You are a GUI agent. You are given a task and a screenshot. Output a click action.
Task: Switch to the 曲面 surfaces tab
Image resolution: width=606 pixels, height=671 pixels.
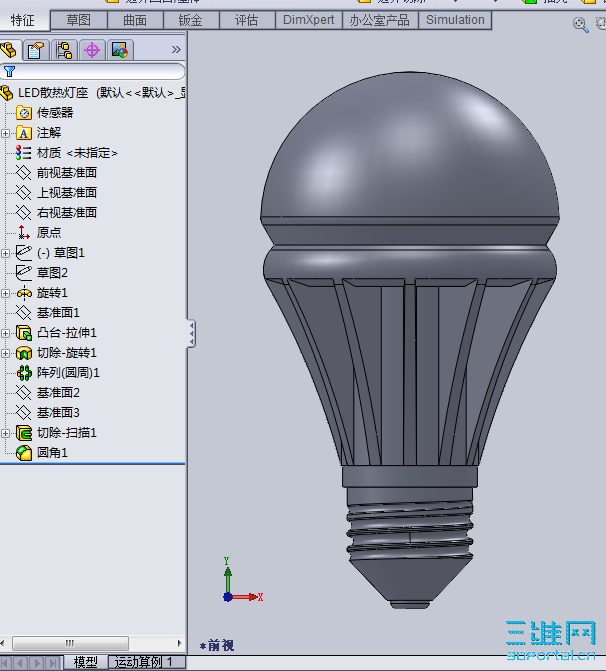click(x=135, y=20)
